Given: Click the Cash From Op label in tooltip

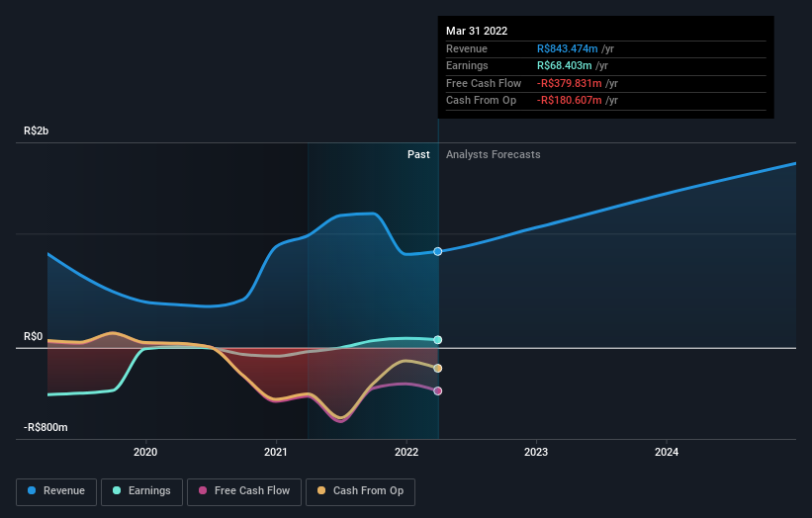Looking at the screenshot, I should coord(481,101).
